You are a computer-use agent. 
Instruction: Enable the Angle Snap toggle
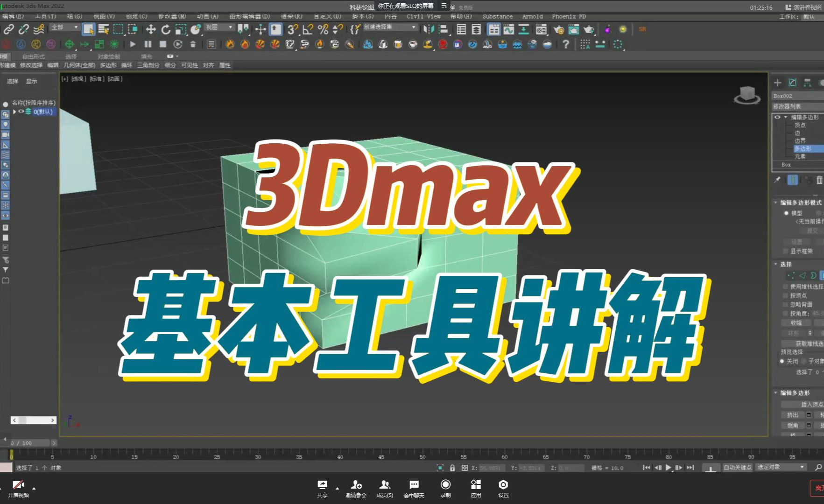(x=307, y=29)
